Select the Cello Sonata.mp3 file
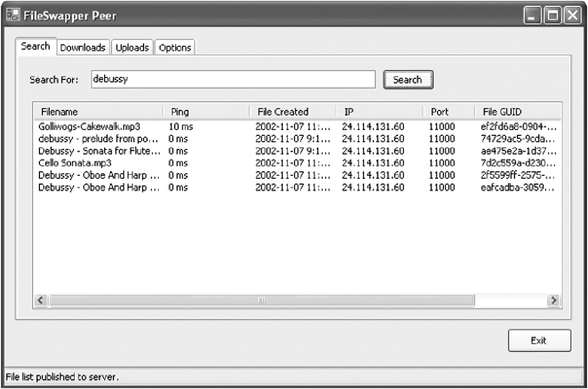The height and width of the screenshot is (389, 588). point(75,163)
